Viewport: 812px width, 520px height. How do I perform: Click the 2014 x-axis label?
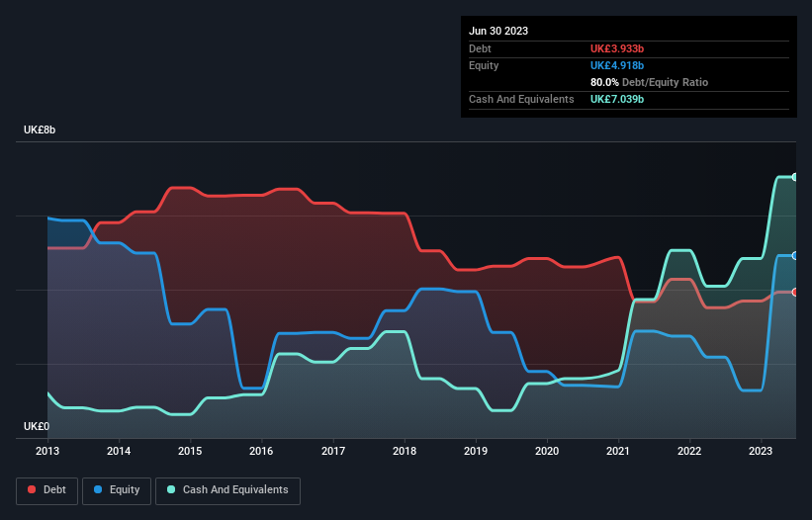tap(119, 451)
